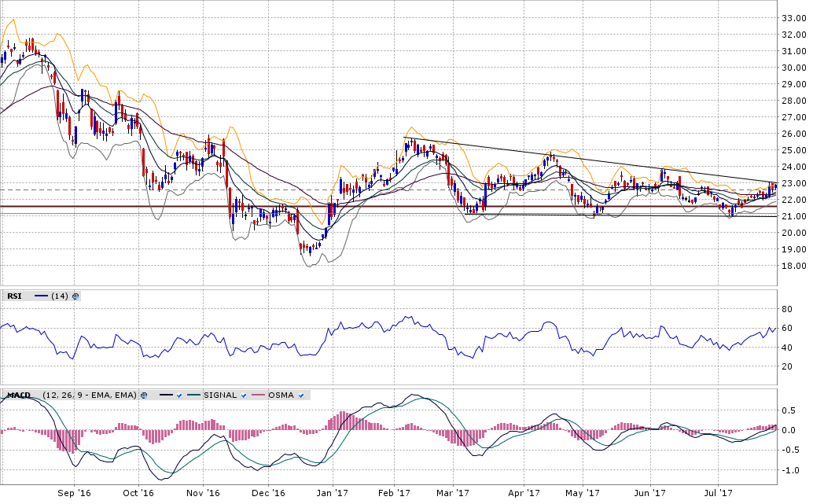
Task: Click the teal SIGNAL line color swatch
Action: 192,395
